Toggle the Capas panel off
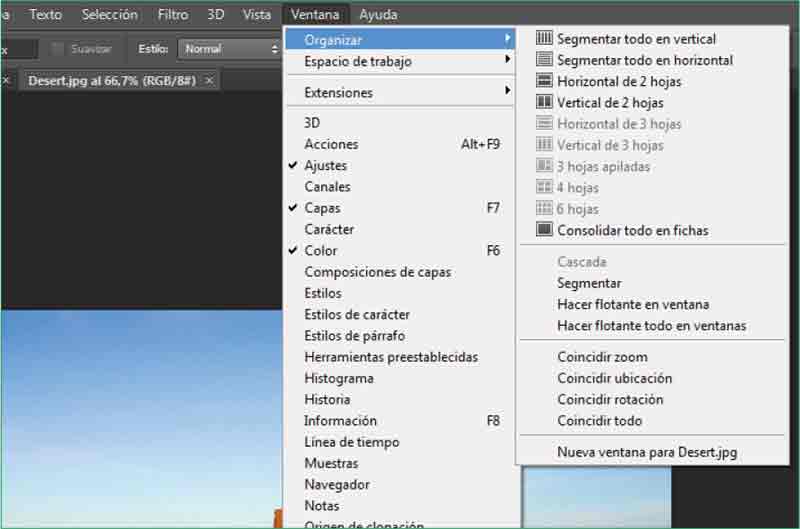800x529 pixels. pyautogui.click(x=322, y=208)
